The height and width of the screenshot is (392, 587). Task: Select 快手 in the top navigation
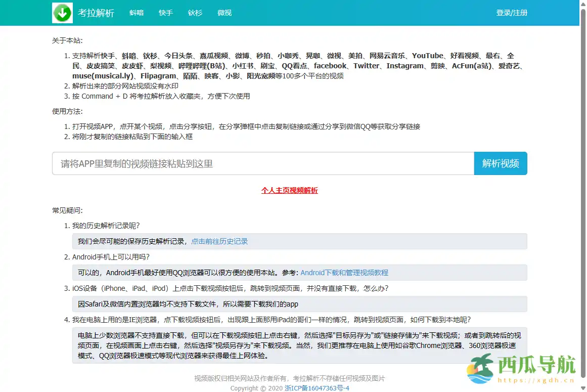pyautogui.click(x=165, y=13)
